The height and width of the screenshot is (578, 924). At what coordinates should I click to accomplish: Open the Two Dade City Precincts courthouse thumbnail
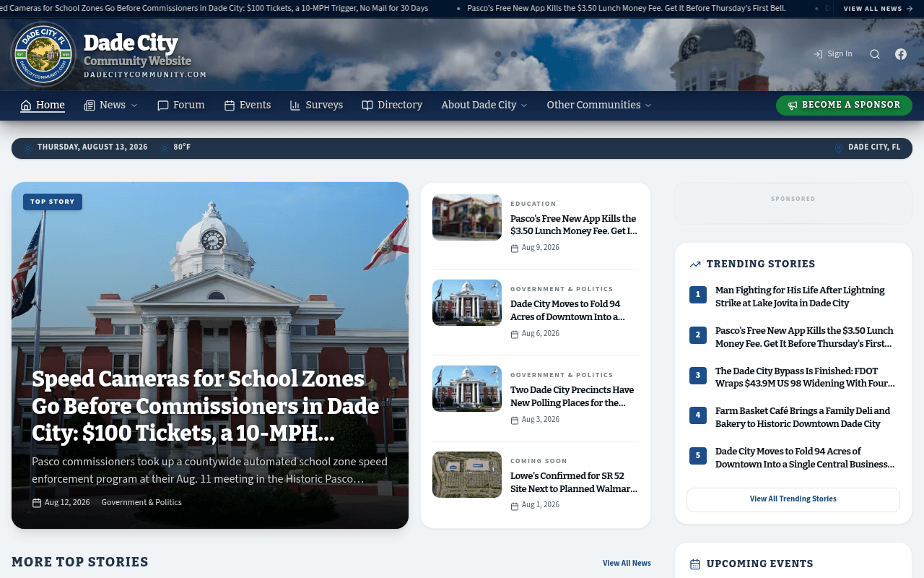[467, 389]
